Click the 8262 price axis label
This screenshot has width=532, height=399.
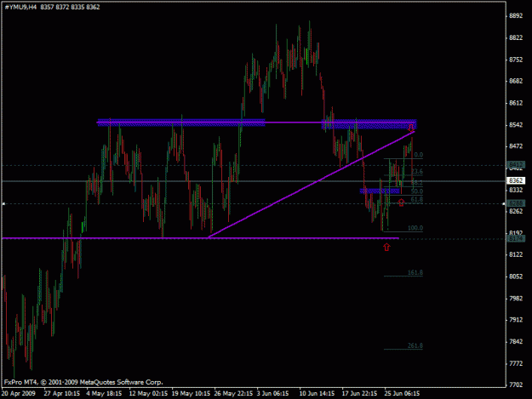[516, 211]
